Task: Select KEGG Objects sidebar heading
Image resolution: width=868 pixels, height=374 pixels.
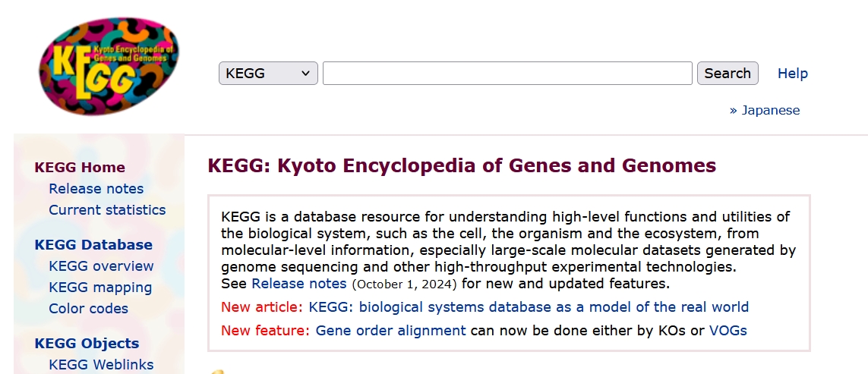Action: 87,344
